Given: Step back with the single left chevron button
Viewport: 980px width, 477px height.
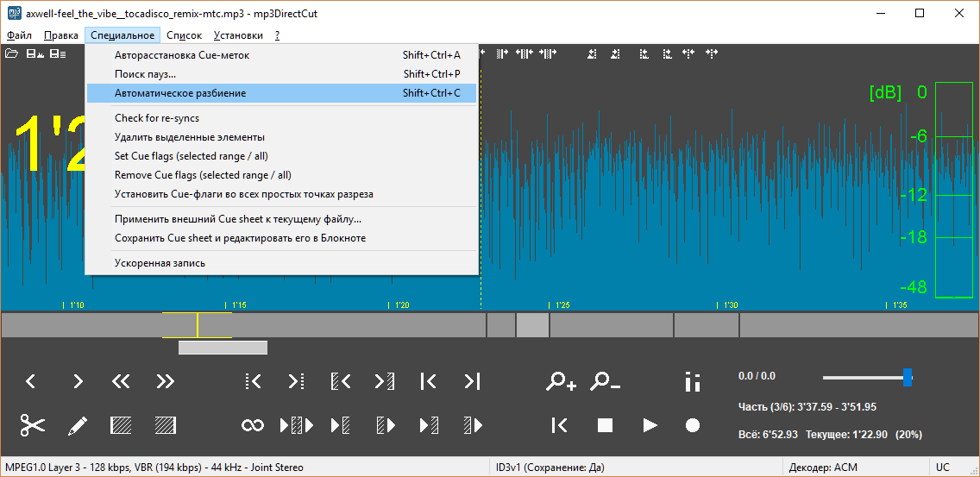Looking at the screenshot, I should [x=31, y=380].
